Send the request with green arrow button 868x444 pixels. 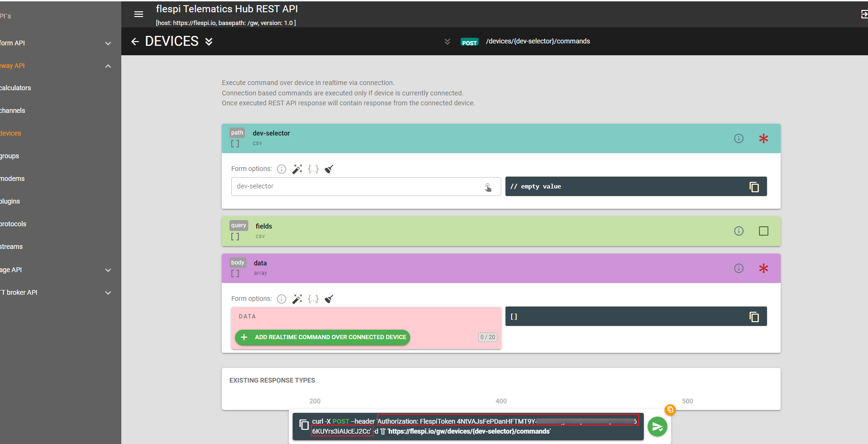[657, 427]
